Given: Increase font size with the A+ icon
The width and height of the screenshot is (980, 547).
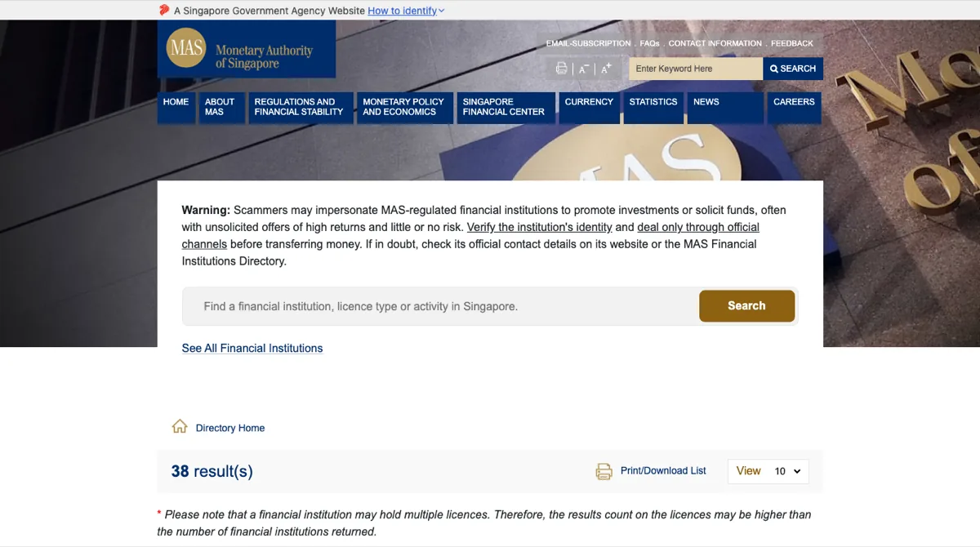Looking at the screenshot, I should [x=606, y=69].
